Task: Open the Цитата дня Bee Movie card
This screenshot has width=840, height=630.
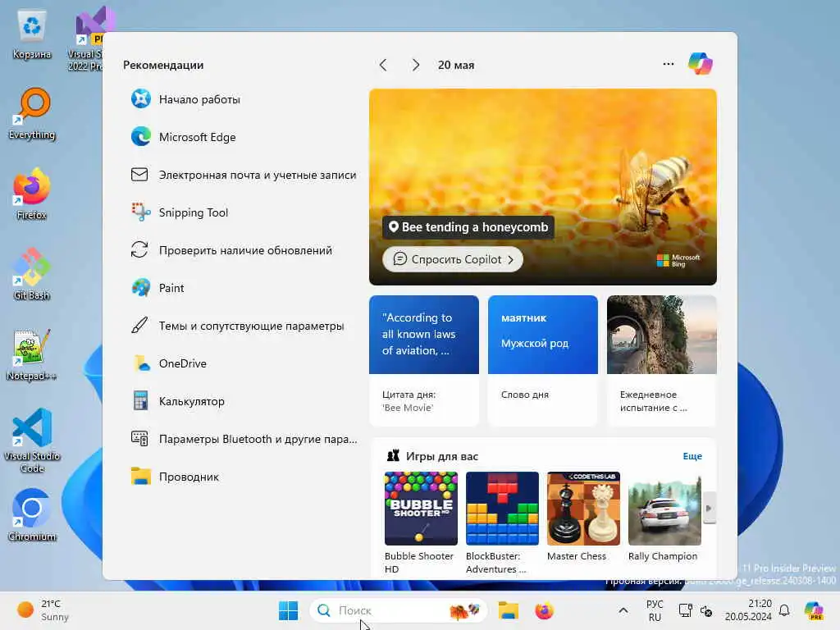Action: (x=424, y=361)
